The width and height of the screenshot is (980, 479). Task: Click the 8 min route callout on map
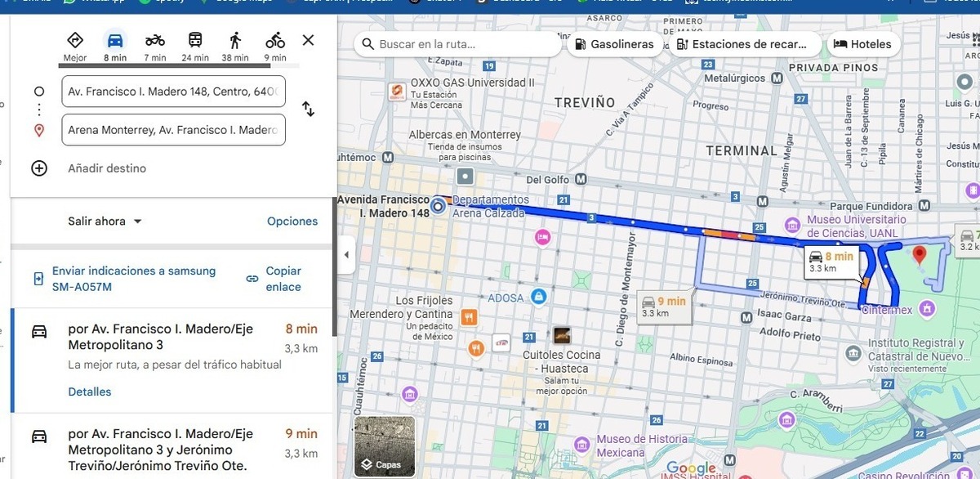(831, 262)
